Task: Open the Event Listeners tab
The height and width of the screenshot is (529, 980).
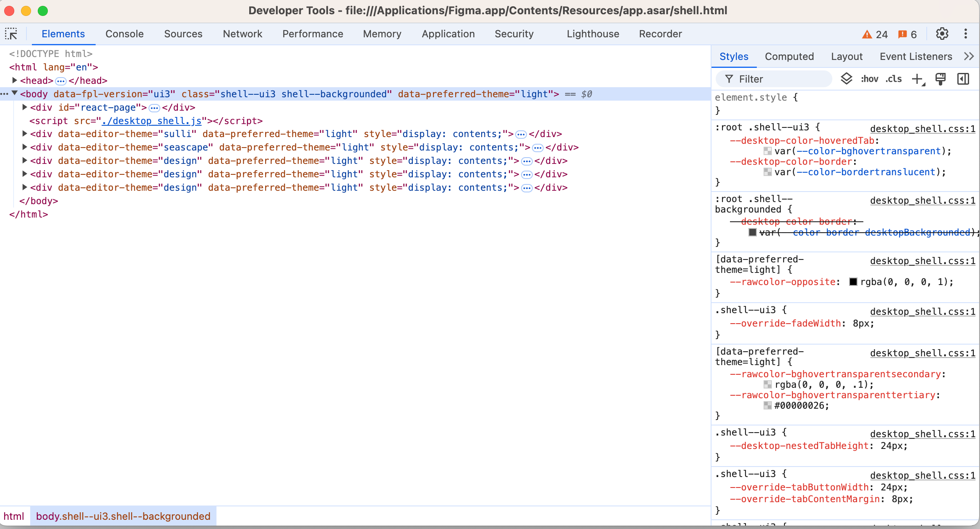Action: click(x=916, y=57)
